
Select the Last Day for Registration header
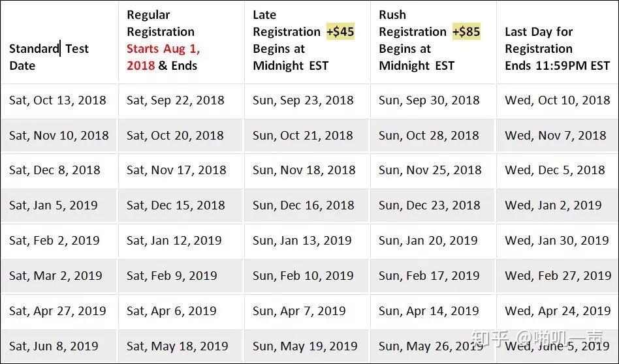click(558, 42)
